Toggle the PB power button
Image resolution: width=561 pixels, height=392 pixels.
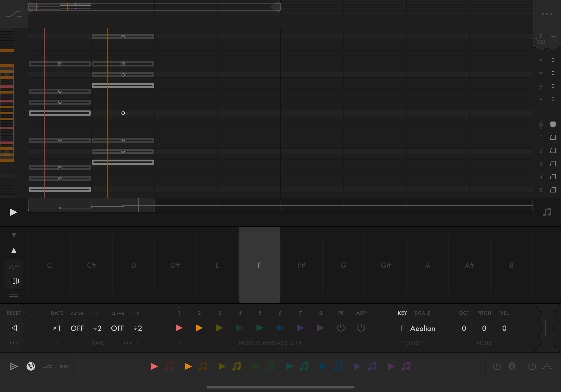[341, 328]
